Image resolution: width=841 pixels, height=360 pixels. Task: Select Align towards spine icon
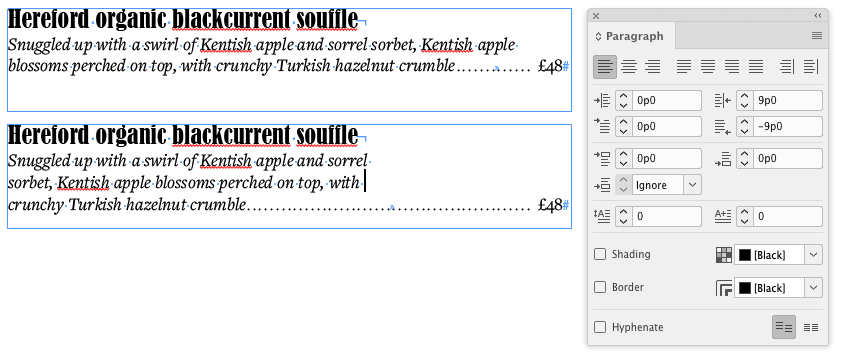point(787,67)
